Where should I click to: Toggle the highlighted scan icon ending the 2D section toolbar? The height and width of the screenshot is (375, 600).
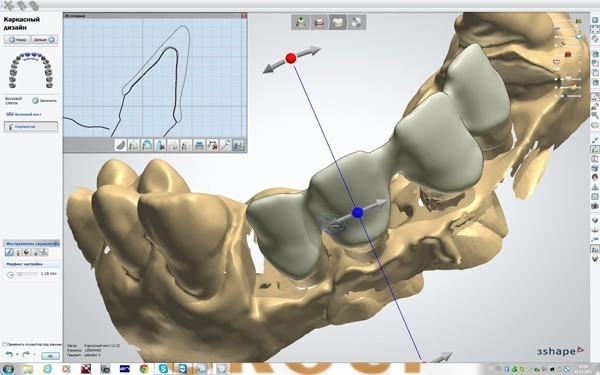[239, 145]
